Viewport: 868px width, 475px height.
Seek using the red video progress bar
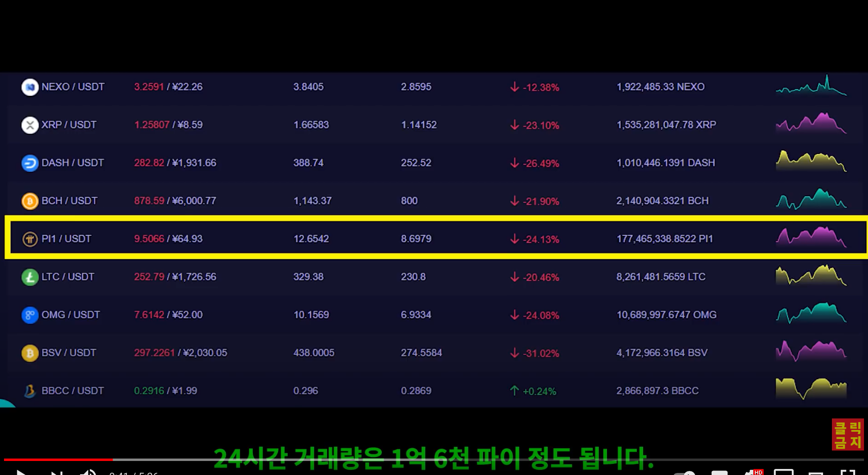tap(58, 460)
